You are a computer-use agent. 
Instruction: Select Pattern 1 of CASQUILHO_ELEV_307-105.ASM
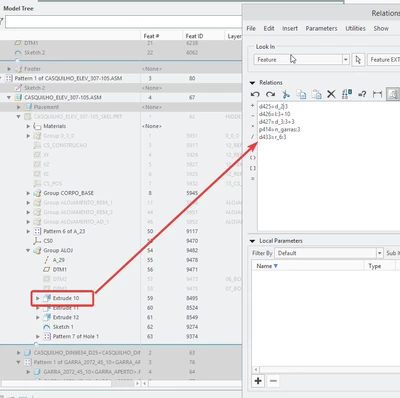[x=68, y=78]
